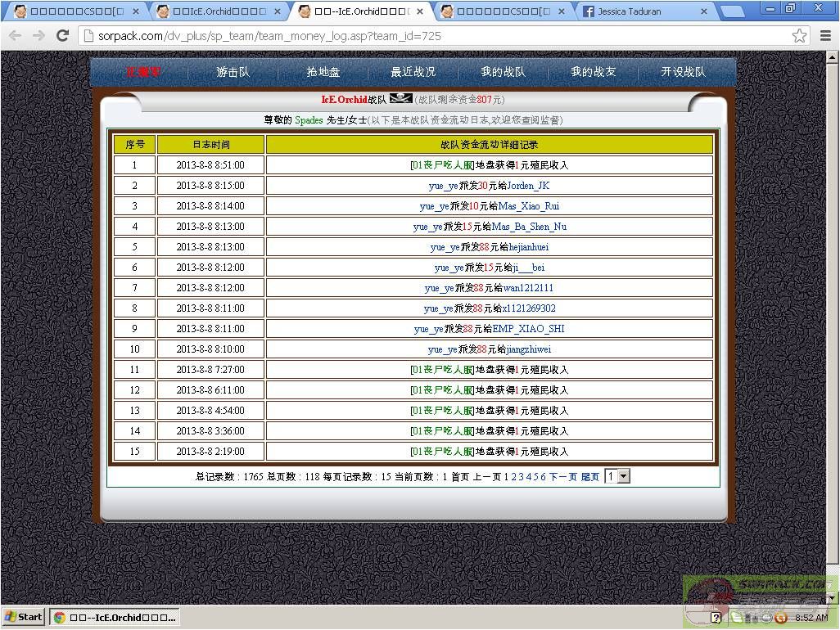The image size is (840, 630).
Task: Click the pirate flag icon beside team name
Action: point(400,99)
